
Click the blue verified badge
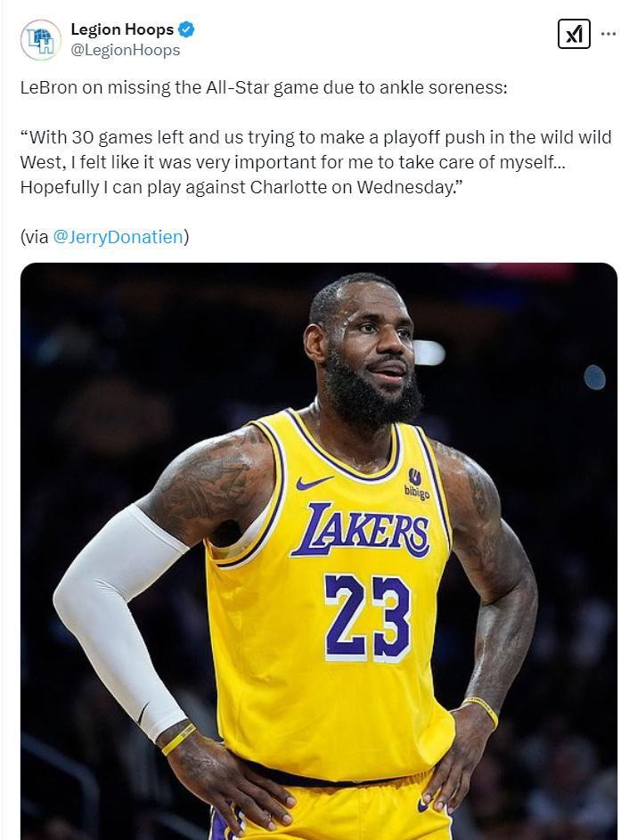pos(186,29)
